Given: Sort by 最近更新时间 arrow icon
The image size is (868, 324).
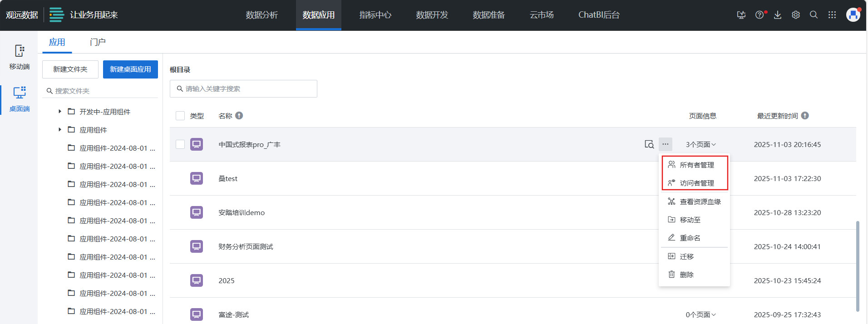Looking at the screenshot, I should pyautogui.click(x=805, y=116).
